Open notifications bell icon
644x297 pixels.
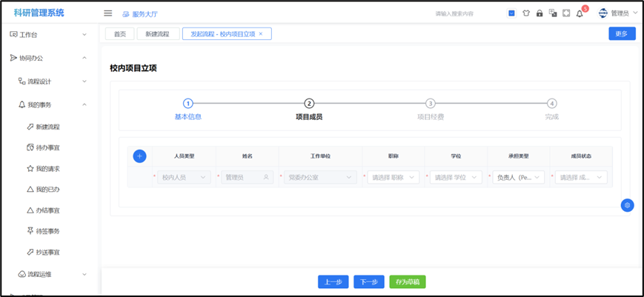(x=580, y=13)
